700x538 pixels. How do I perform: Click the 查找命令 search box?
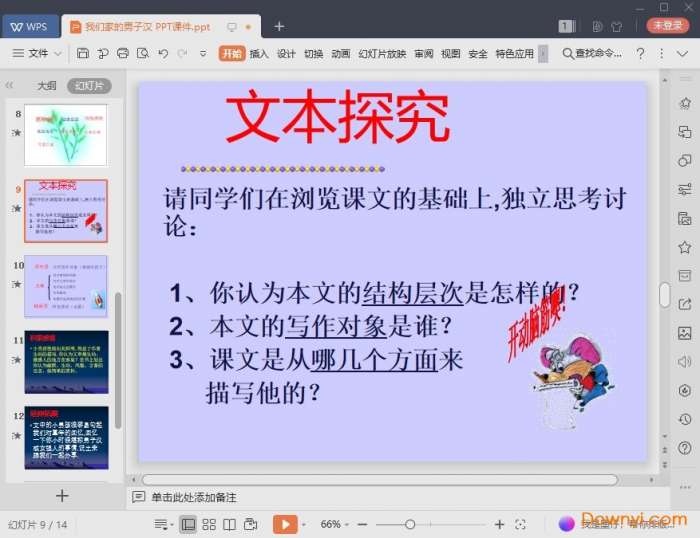(x=592, y=54)
